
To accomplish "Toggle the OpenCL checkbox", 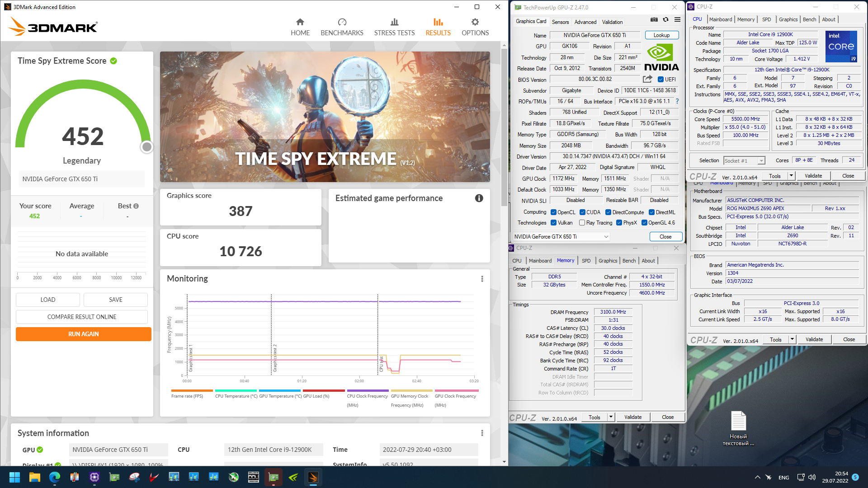I will pos(553,212).
